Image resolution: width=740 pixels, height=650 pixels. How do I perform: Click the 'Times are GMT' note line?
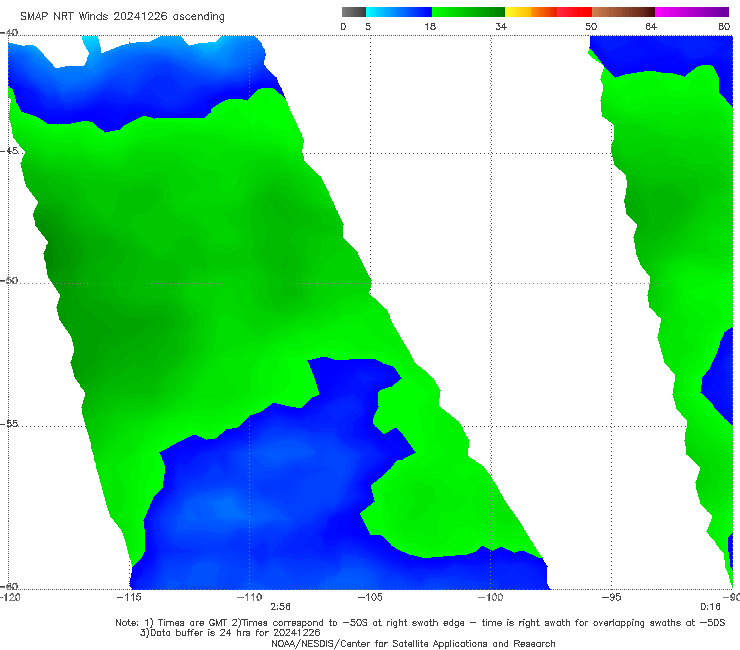pyautogui.click(x=420, y=623)
